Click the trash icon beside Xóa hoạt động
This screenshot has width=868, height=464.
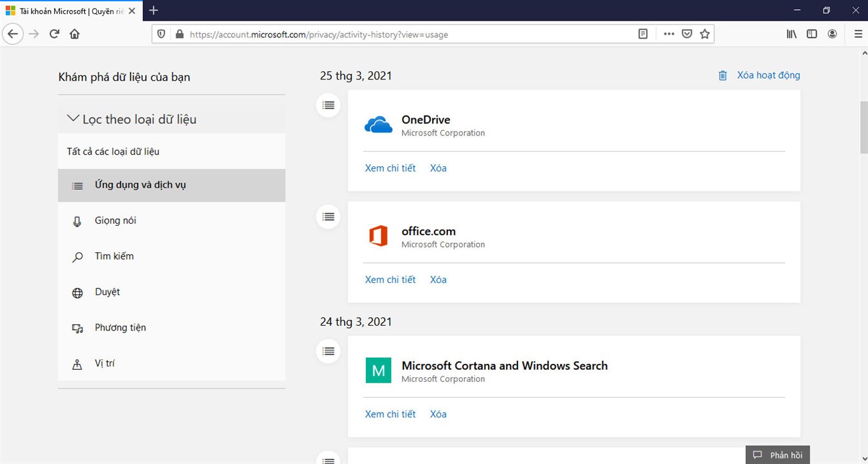722,75
